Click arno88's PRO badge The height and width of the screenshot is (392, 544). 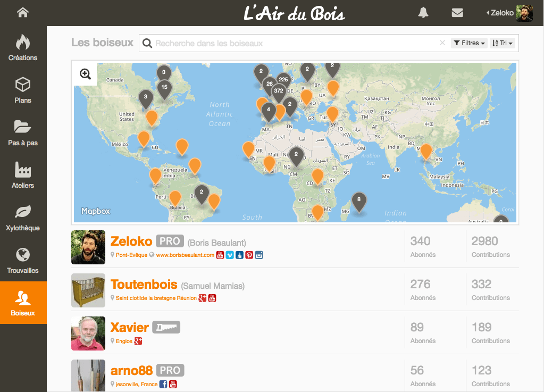(x=170, y=370)
